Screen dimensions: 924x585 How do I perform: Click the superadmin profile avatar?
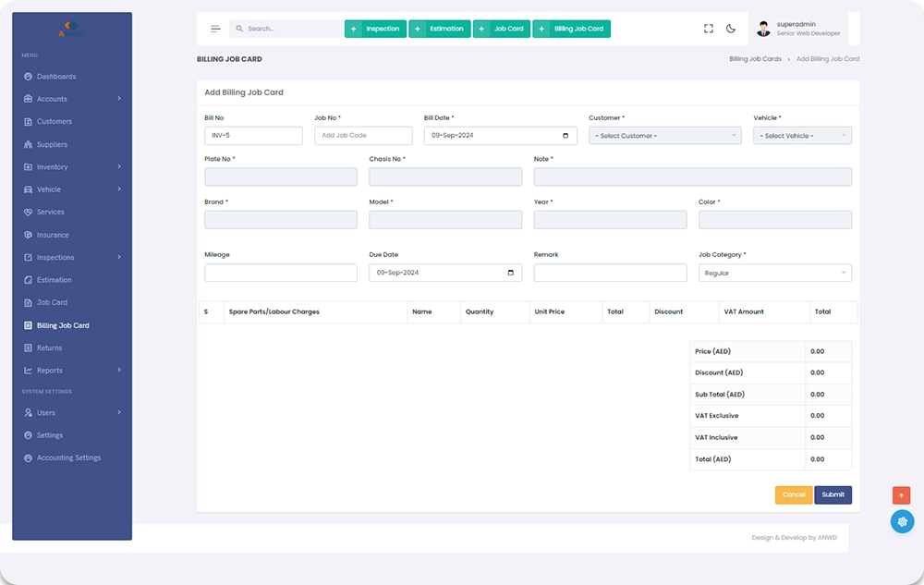point(763,29)
